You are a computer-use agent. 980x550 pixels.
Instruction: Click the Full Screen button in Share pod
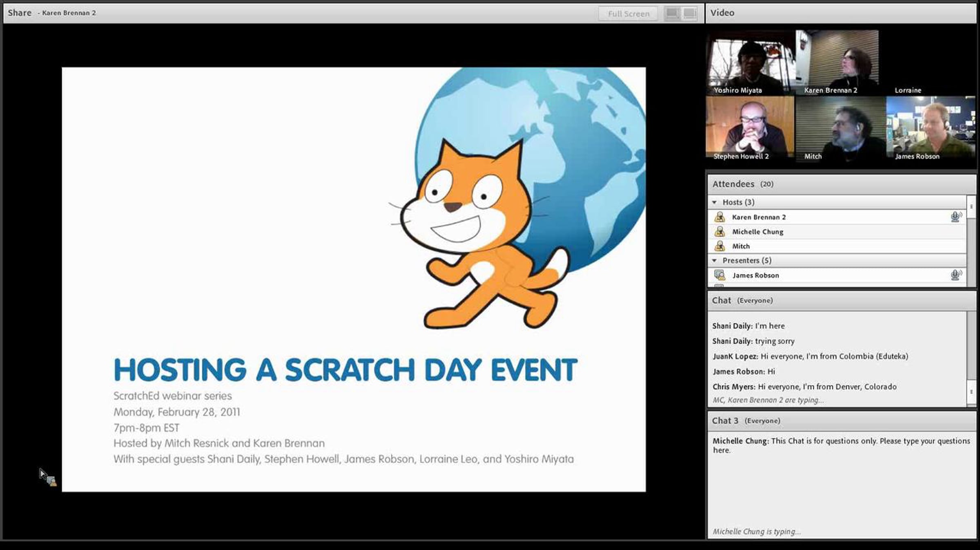(628, 13)
